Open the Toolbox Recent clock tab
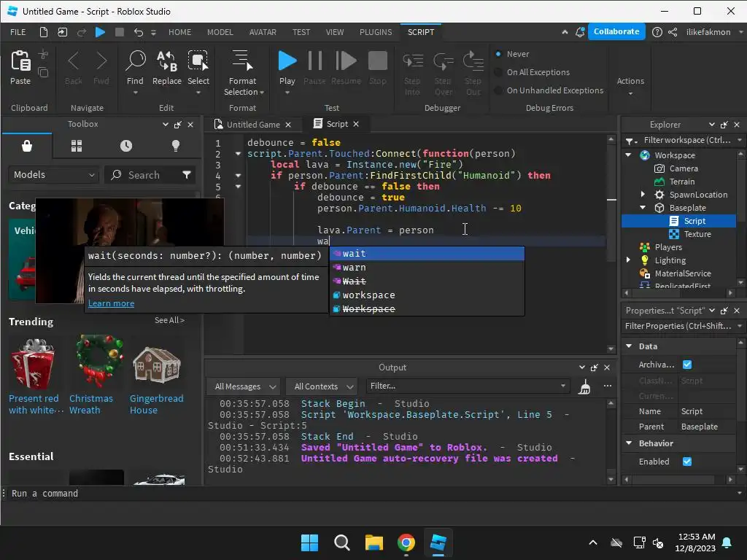The image size is (747, 560). (126, 146)
